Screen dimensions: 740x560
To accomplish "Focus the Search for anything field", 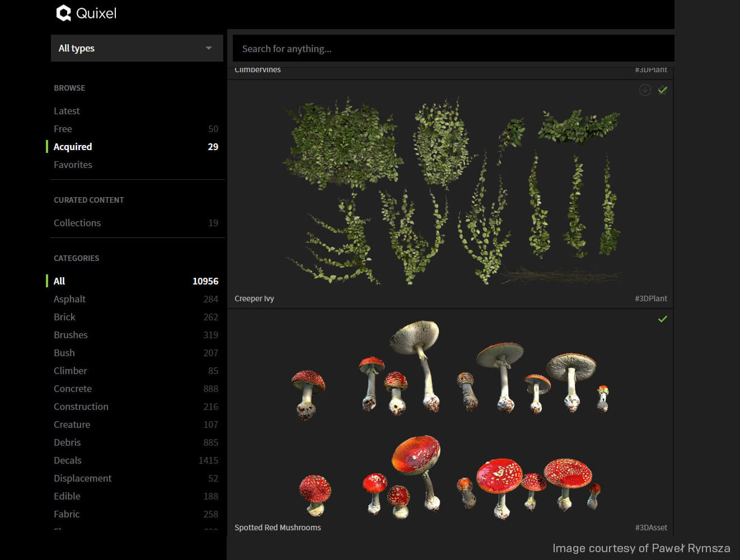I will pos(452,49).
